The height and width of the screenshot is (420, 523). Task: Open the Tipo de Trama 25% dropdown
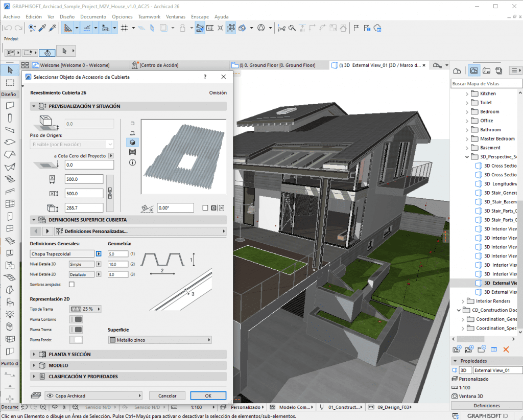click(x=85, y=309)
